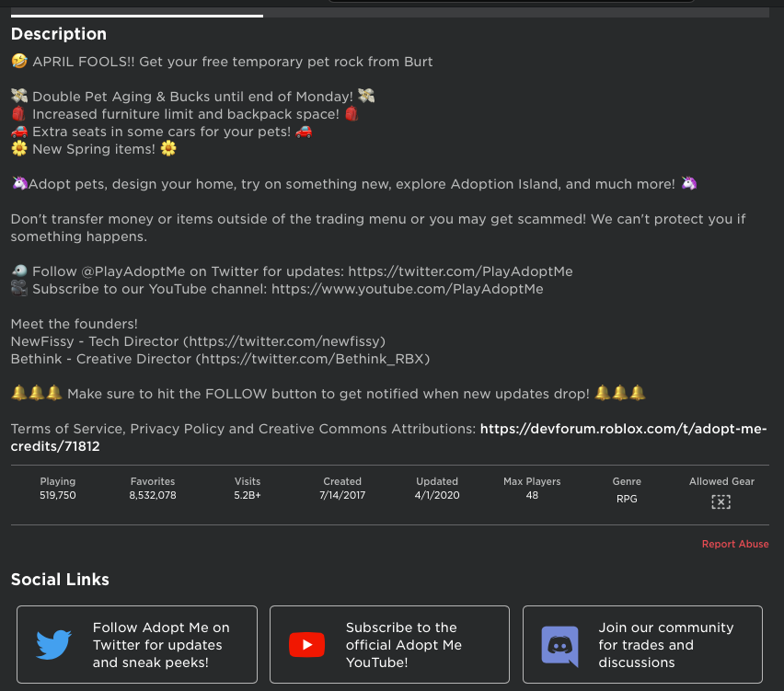Click the APRIL FOOLS pet rock line

(x=222, y=62)
